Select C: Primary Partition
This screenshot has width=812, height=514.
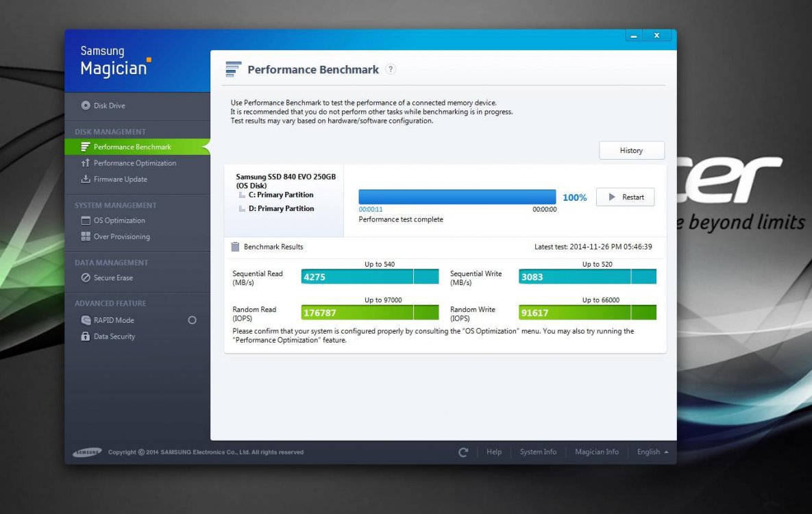pos(281,195)
